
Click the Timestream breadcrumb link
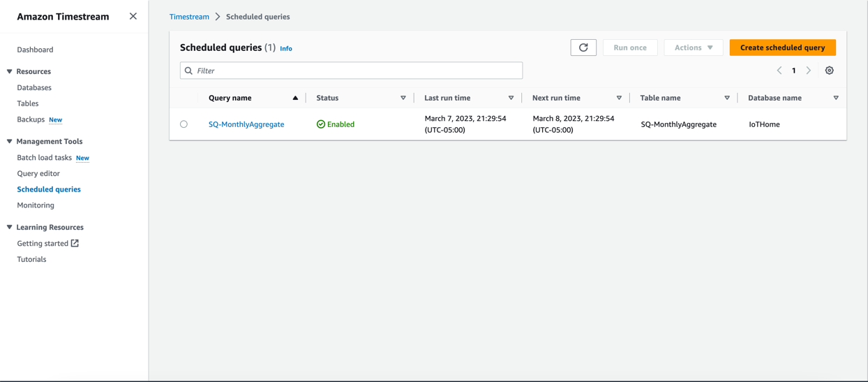pyautogui.click(x=189, y=17)
